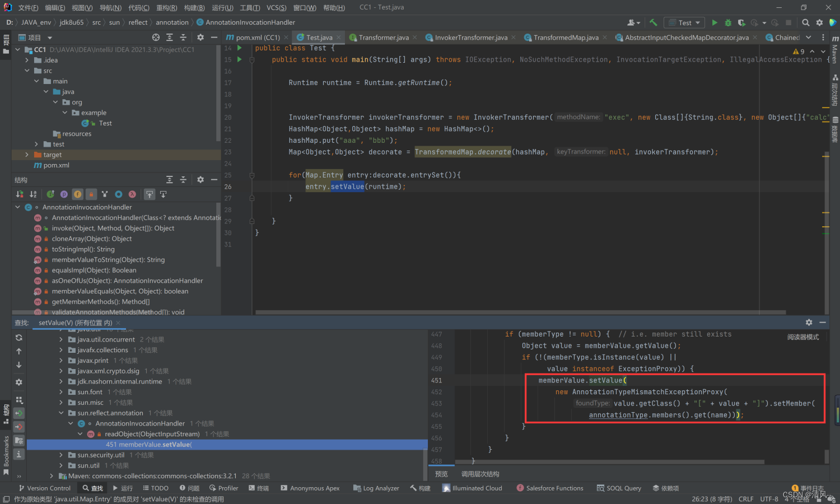840x504 pixels.
Task: Select 451 memberValue.setValue( result row
Action: point(227,445)
